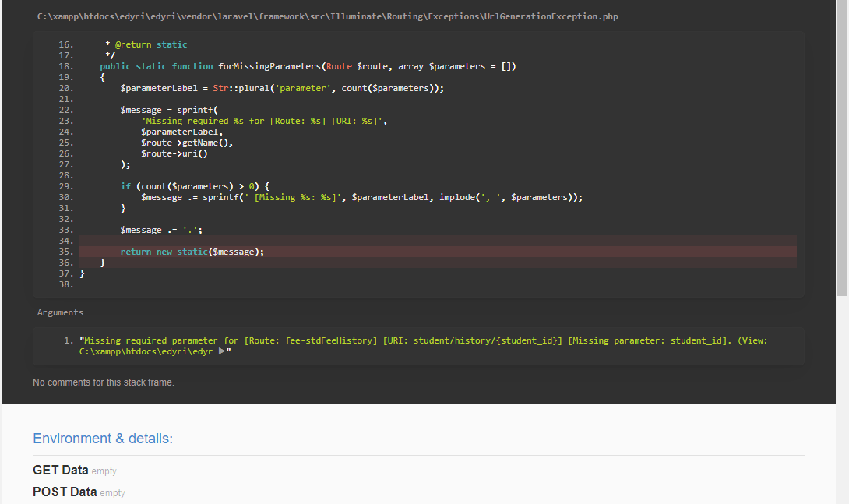This screenshot has width=849, height=504.
Task: Click the Environment & details heading
Action: tap(102, 438)
